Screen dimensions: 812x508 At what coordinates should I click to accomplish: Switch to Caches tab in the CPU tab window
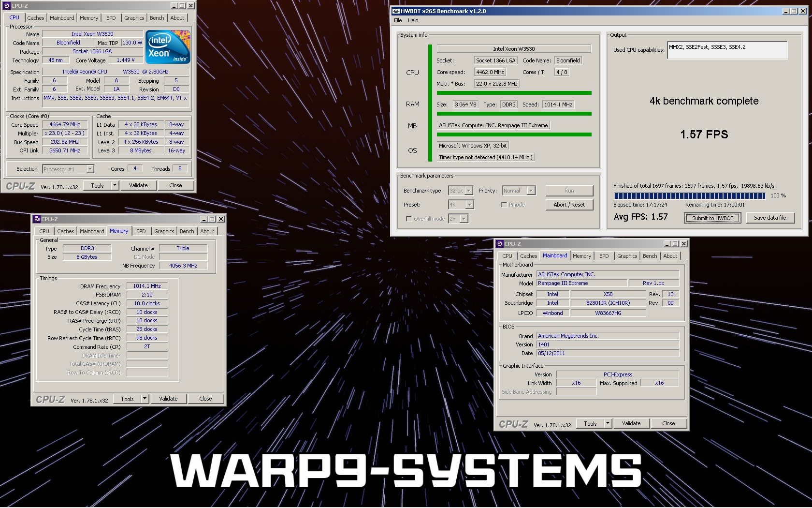click(36, 18)
